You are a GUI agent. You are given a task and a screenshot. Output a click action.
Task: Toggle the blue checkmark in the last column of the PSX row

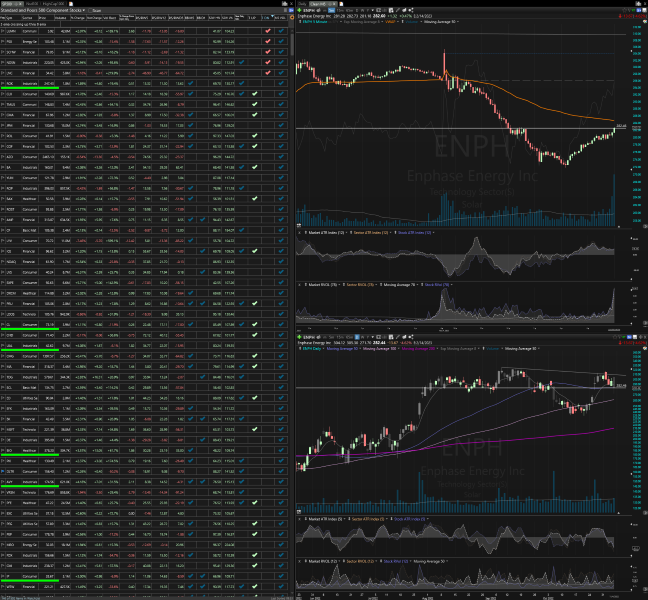pos(281,41)
